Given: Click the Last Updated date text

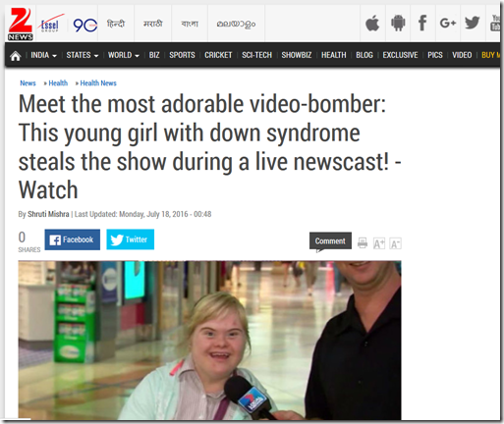Looking at the screenshot, I should click(x=143, y=214).
